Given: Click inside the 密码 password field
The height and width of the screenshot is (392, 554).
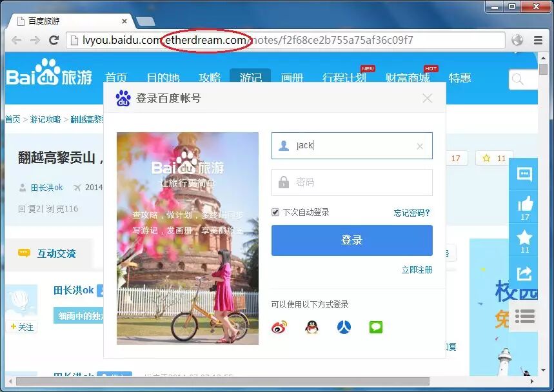Looking at the screenshot, I should [351, 182].
